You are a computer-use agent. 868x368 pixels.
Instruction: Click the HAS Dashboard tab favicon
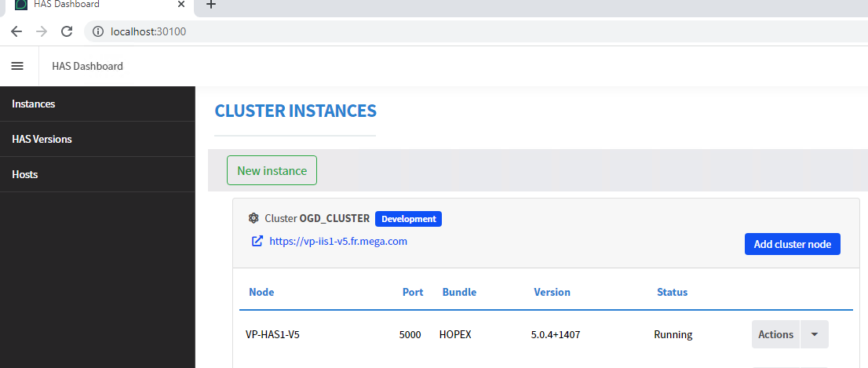pyautogui.click(x=21, y=5)
